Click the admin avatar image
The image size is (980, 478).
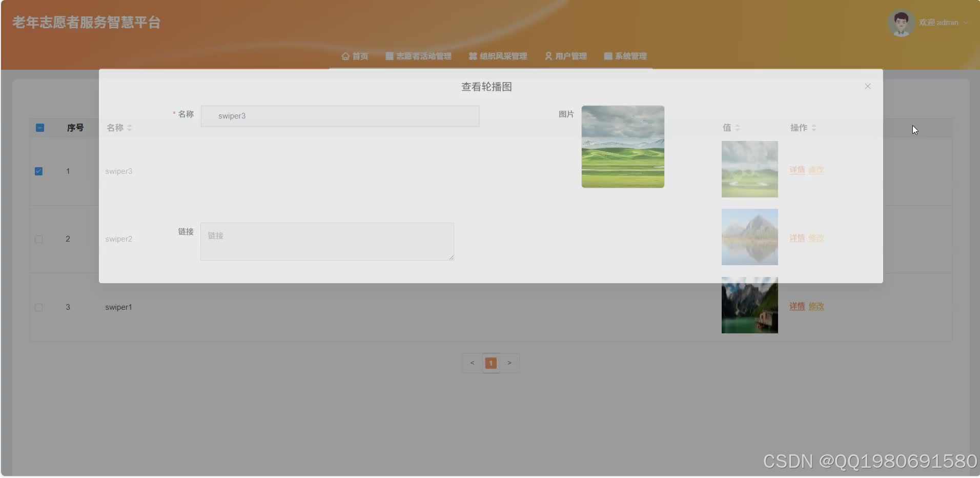tap(902, 23)
